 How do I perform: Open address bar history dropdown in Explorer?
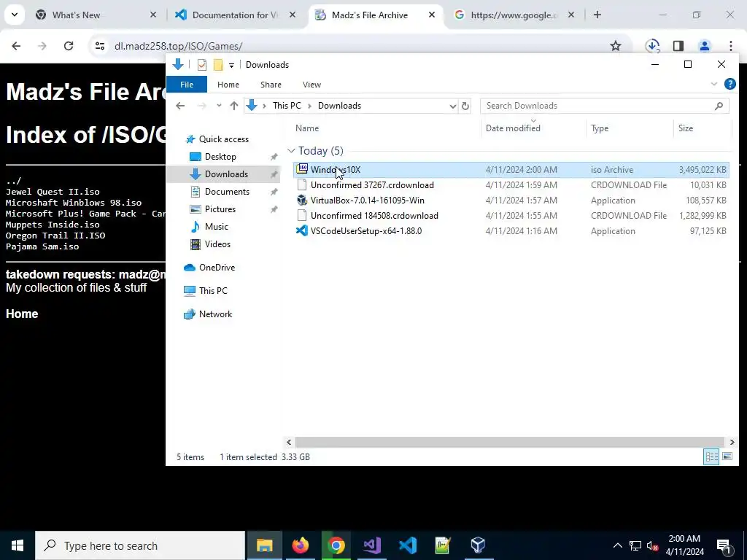(x=452, y=106)
